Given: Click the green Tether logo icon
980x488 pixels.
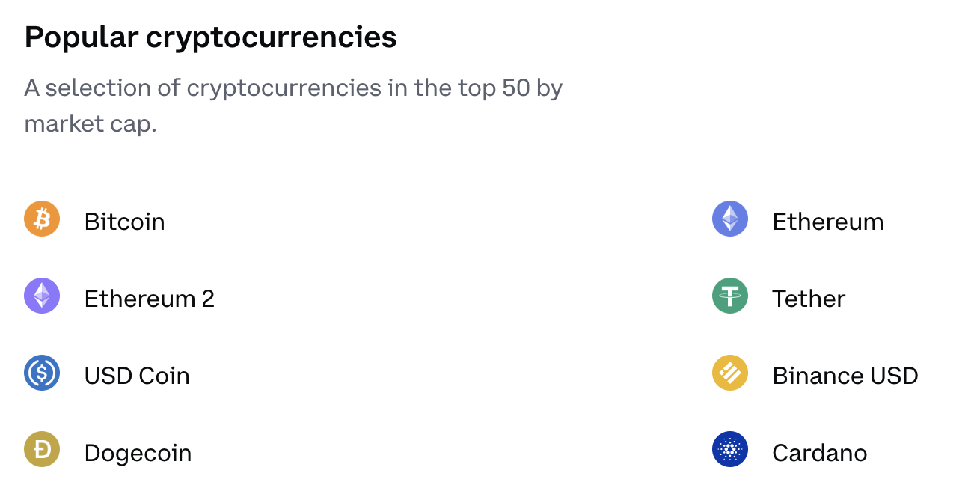Looking at the screenshot, I should 730,296.
